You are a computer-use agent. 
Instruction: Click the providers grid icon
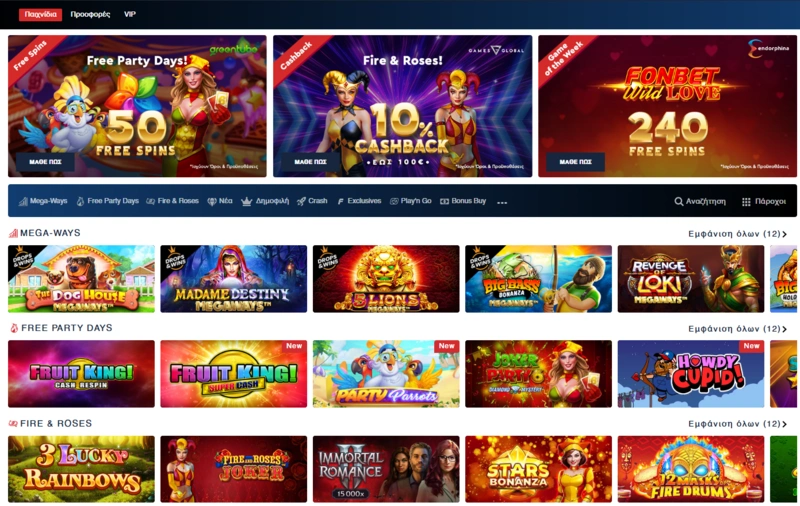click(x=746, y=201)
